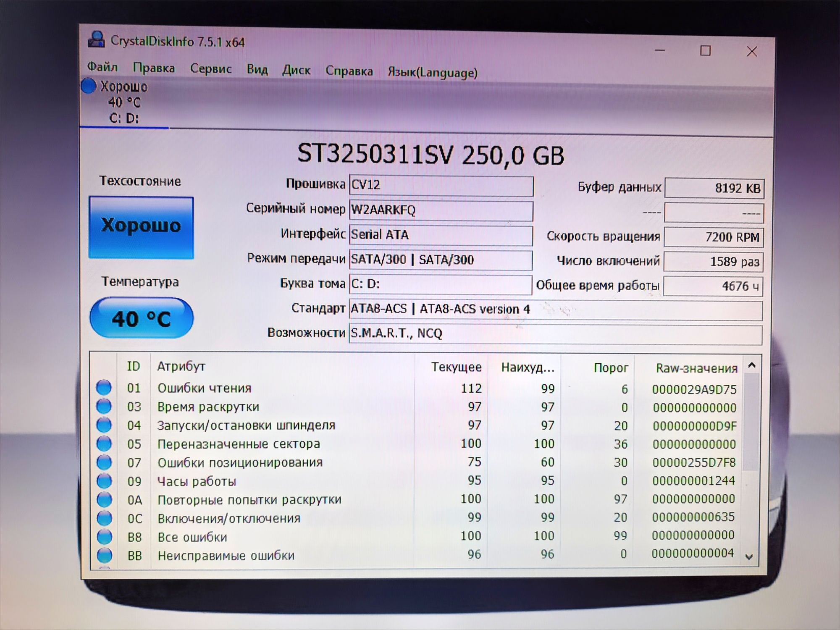Click the Наихуд... column header

click(x=528, y=368)
